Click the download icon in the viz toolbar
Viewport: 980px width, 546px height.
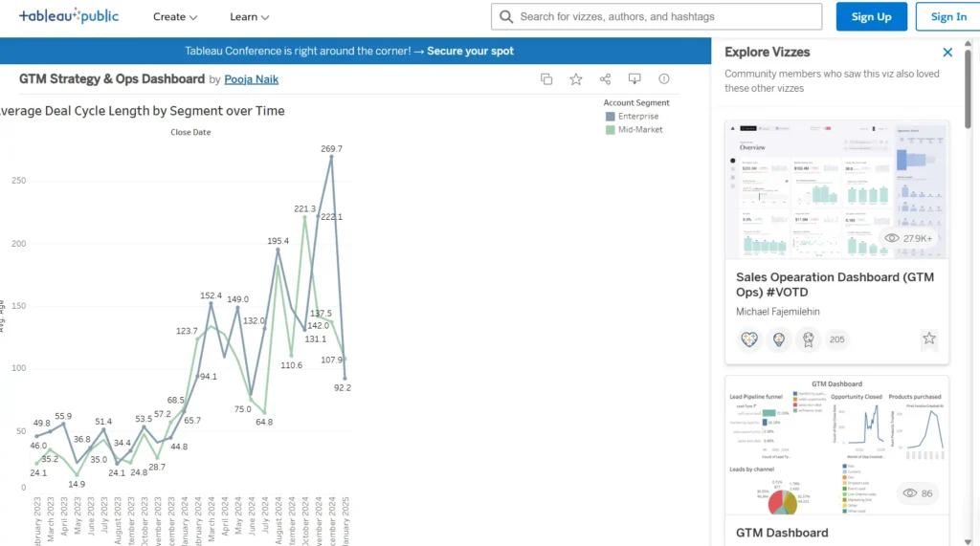(x=635, y=78)
